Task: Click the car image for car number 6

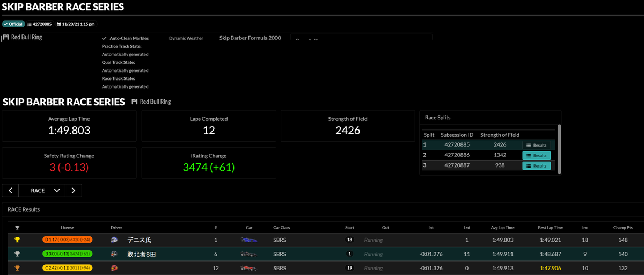Action: [249, 254]
